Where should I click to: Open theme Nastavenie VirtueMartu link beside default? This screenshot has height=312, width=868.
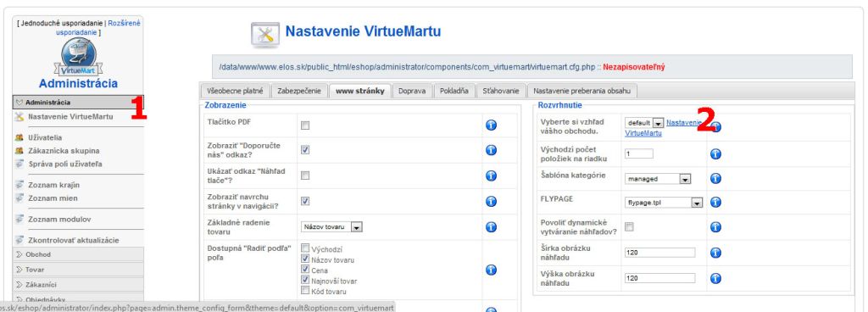(x=665, y=128)
